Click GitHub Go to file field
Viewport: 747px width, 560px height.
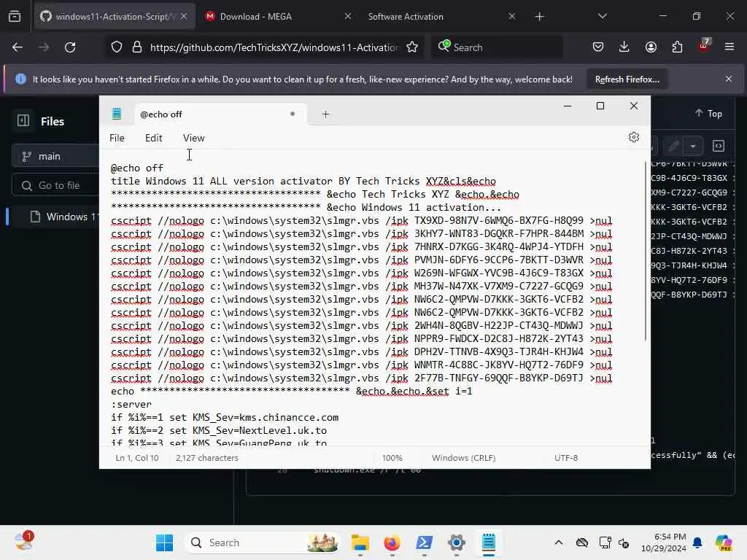(x=55, y=185)
